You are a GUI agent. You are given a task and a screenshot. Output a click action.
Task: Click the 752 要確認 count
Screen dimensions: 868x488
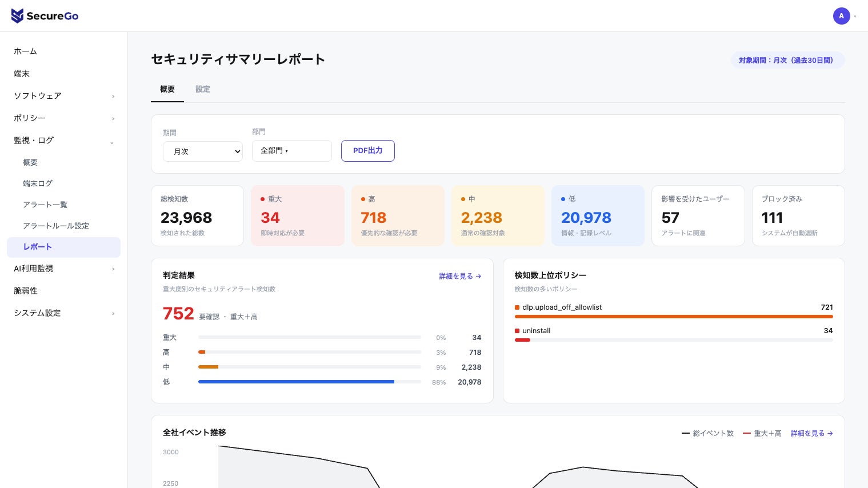(178, 314)
